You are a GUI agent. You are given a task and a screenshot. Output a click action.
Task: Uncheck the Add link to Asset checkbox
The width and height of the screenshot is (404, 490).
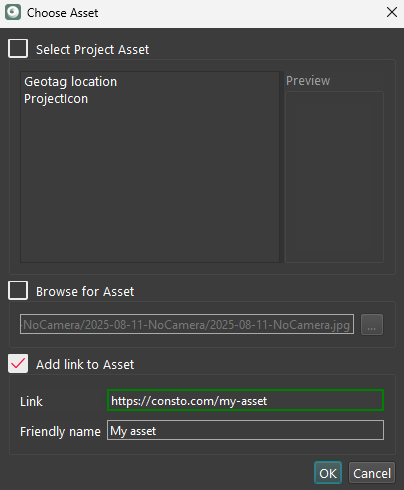click(18, 363)
